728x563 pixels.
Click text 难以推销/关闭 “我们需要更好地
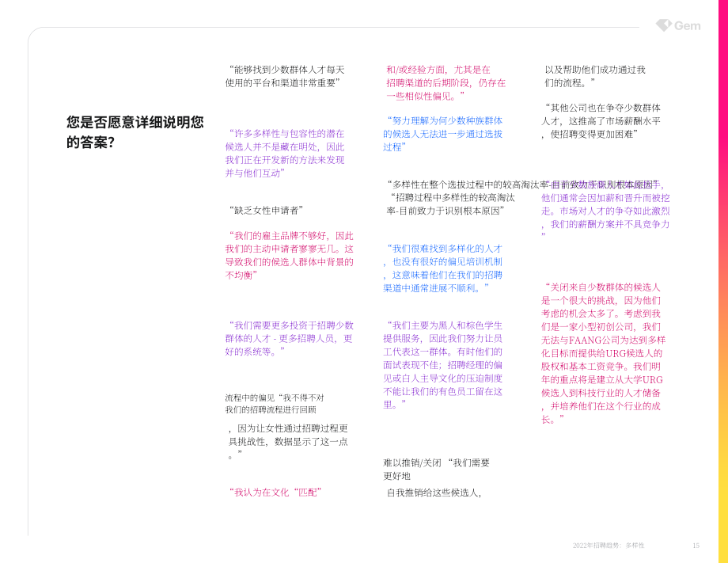[437, 469]
